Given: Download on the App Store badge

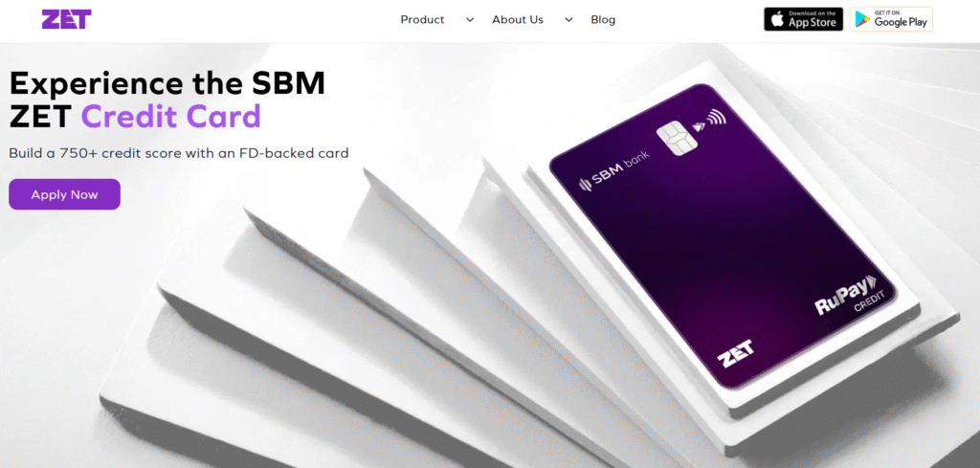Looking at the screenshot, I should point(803,19).
